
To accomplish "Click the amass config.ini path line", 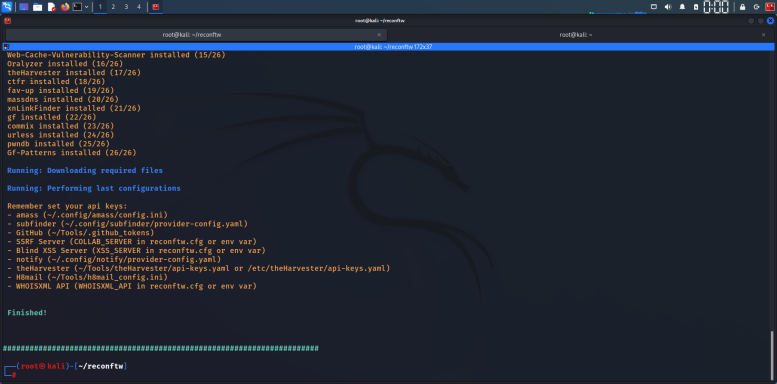I will click(x=87, y=215).
